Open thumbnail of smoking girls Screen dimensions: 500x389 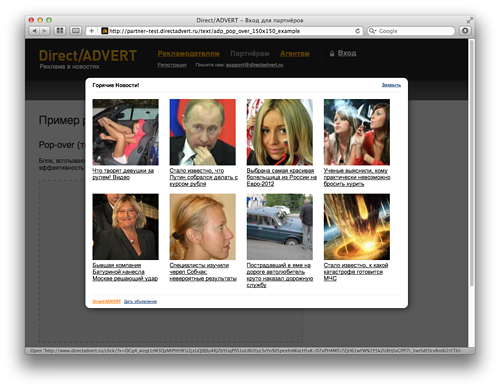357,132
